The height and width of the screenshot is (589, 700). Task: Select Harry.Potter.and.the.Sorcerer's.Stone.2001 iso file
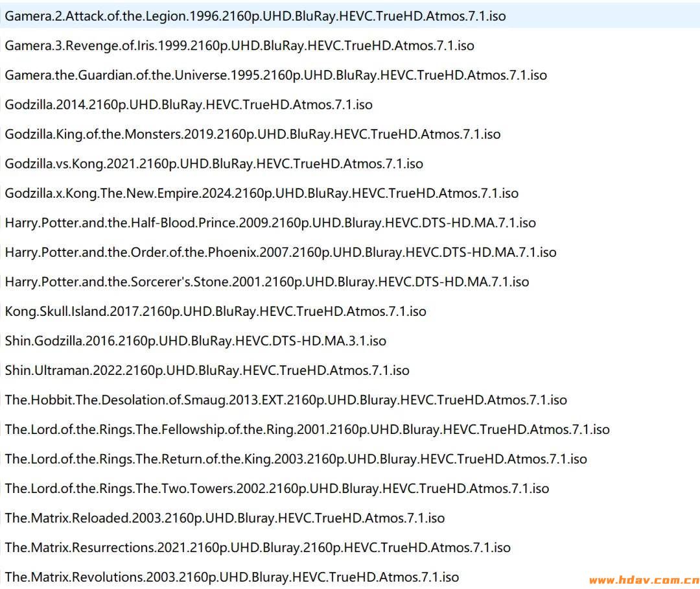tap(267, 282)
